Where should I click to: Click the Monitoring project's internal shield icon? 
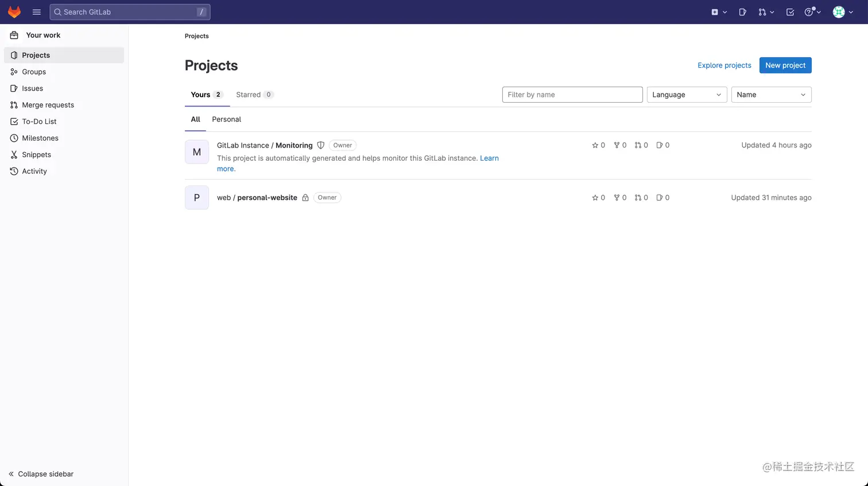(x=321, y=145)
